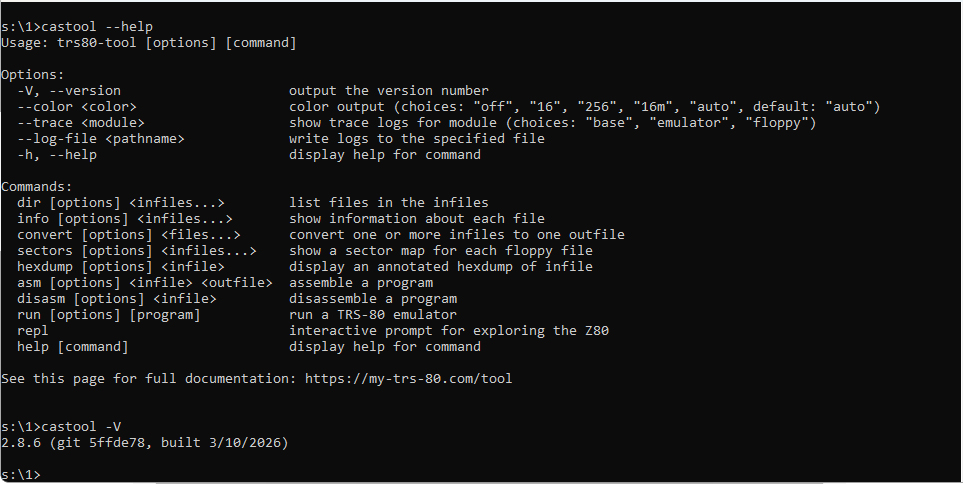This screenshot has height=484, width=963.
Task: Click the "sectors [options] <infiles...>" command entry
Action: 137,251
